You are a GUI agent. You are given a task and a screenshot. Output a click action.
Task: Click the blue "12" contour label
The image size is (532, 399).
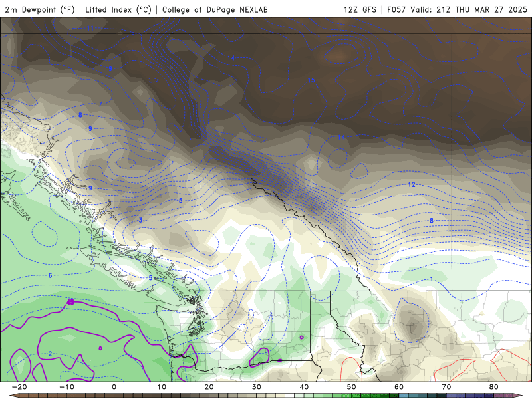pyautogui.click(x=412, y=185)
